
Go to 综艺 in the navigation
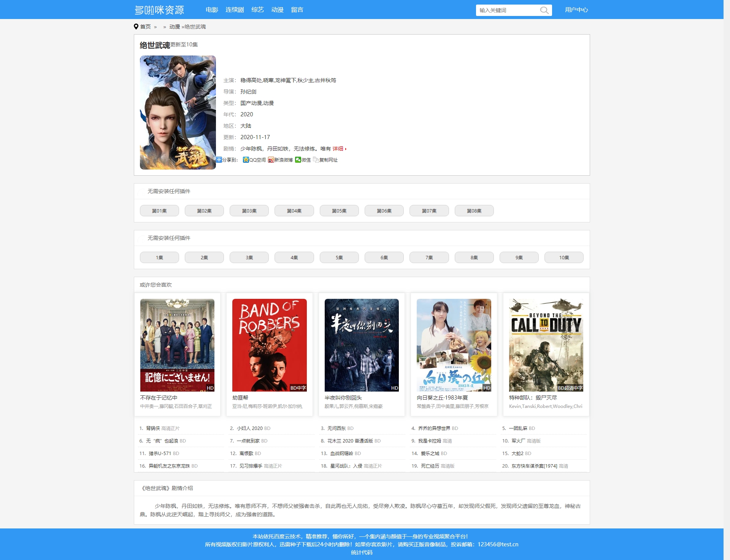tap(257, 10)
